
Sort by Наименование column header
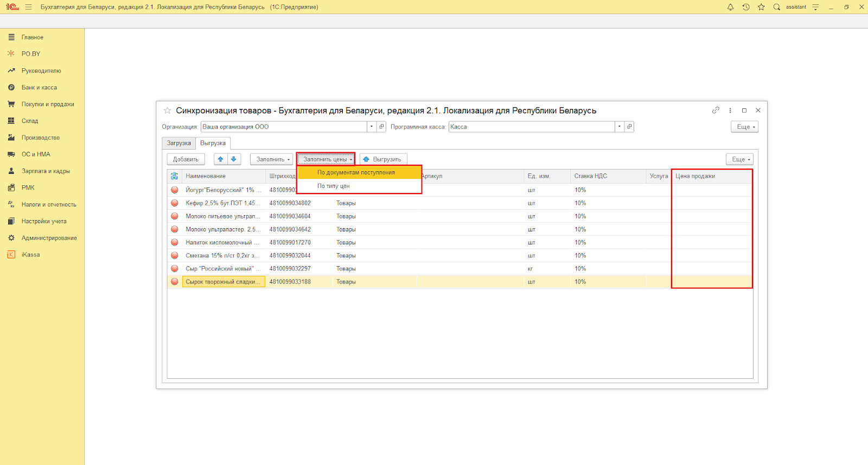point(224,176)
